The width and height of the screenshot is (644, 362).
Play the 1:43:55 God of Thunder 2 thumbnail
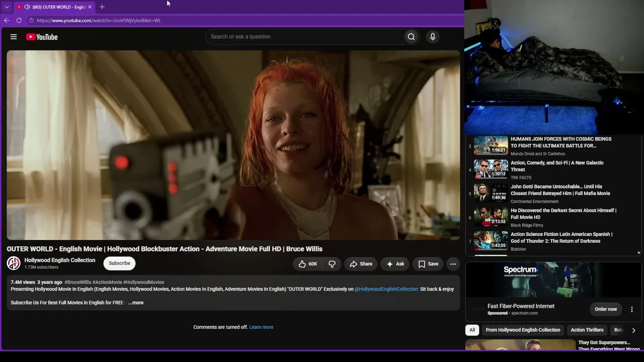pyautogui.click(x=491, y=240)
